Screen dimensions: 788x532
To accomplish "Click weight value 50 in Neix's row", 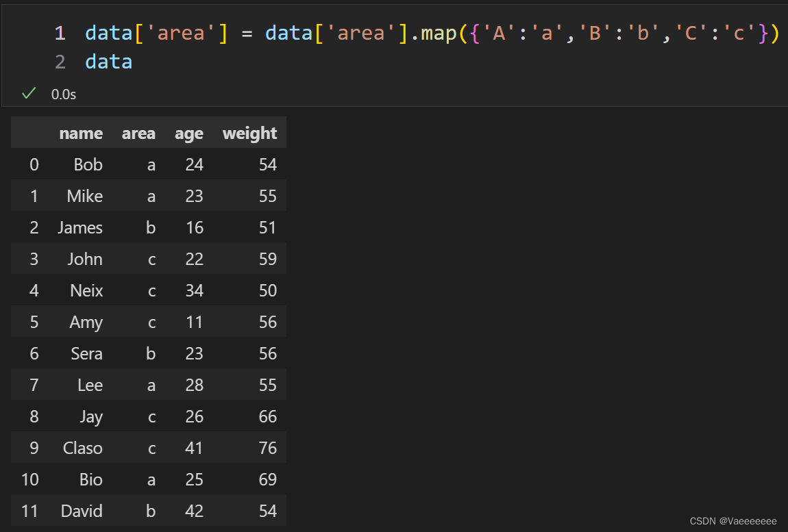I will [x=267, y=290].
